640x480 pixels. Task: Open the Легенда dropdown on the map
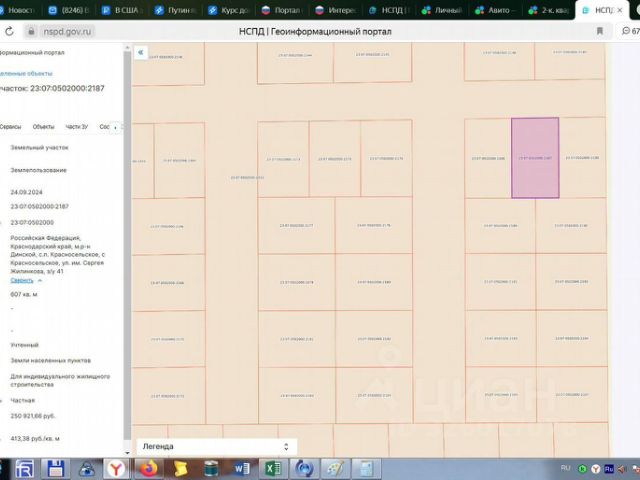click(x=216, y=447)
